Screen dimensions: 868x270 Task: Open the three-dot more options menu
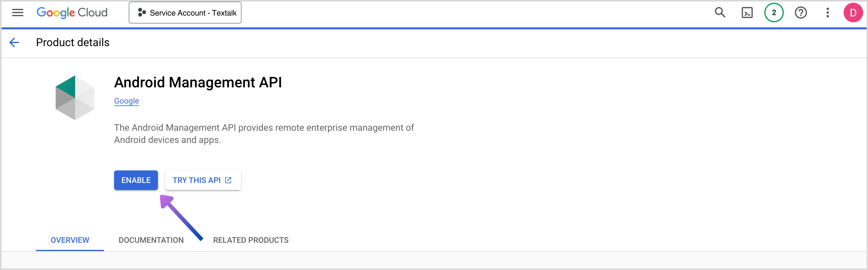pyautogui.click(x=827, y=13)
